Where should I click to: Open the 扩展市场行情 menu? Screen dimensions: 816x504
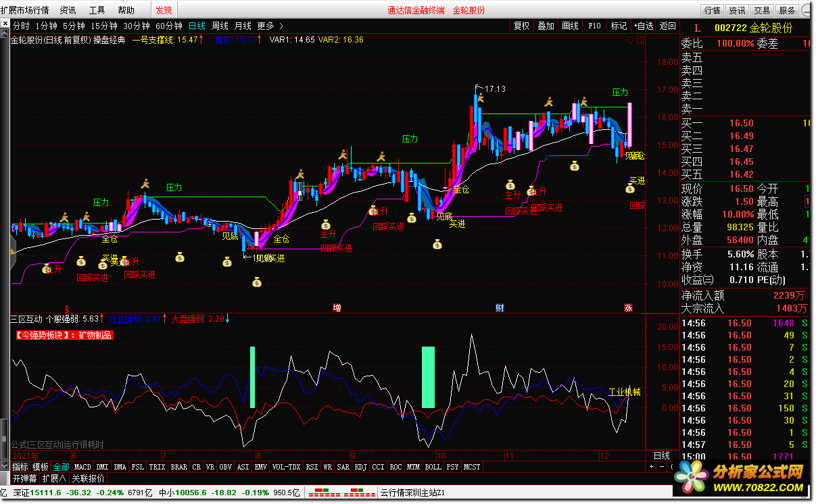[x=24, y=10]
